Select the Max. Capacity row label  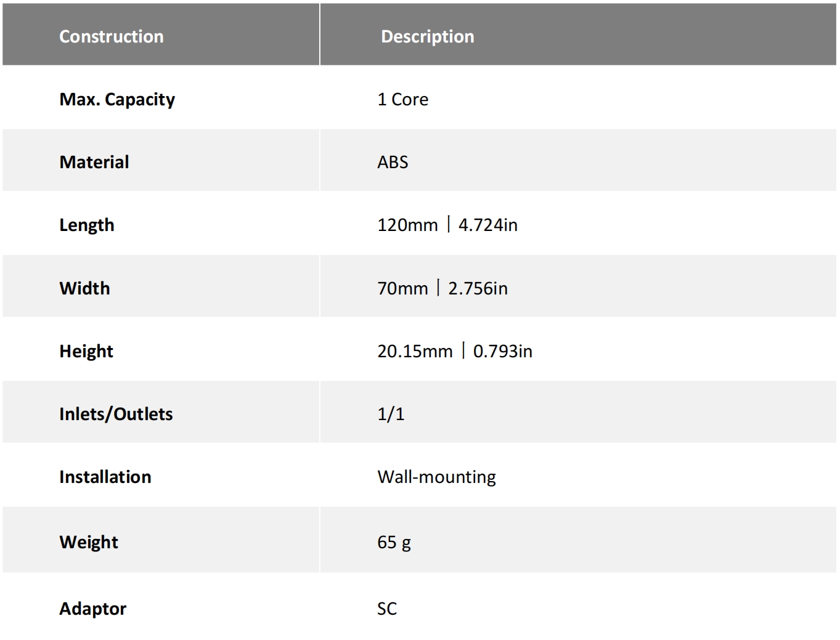pos(117,99)
